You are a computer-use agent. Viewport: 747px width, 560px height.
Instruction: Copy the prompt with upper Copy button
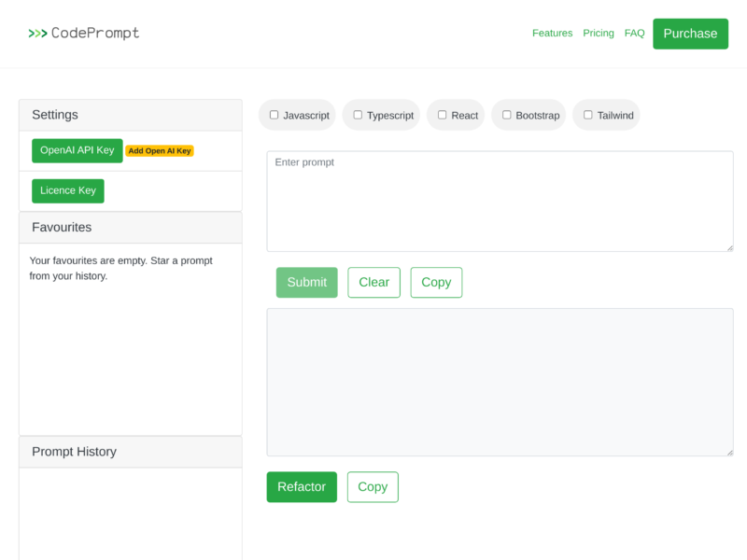pos(436,283)
